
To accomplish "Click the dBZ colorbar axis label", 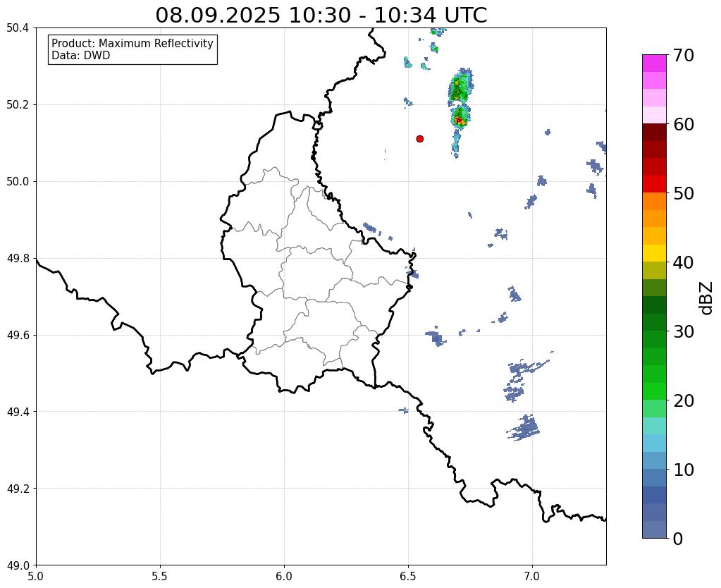I will point(707,298).
